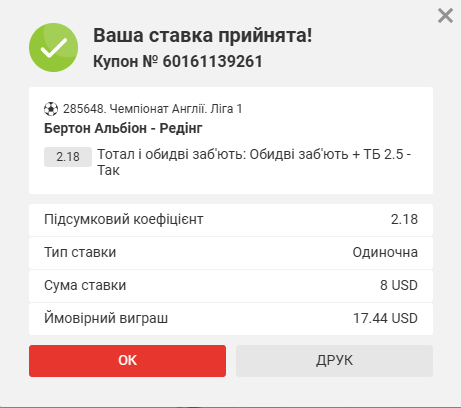Click the event ID 285648
Screen dimensions: 461x408
(x=84, y=109)
